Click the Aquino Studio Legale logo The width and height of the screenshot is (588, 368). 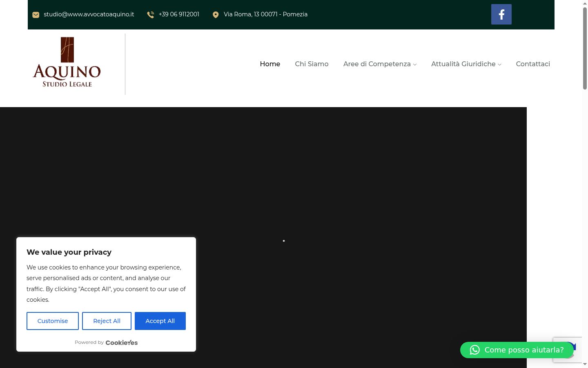[67, 62]
